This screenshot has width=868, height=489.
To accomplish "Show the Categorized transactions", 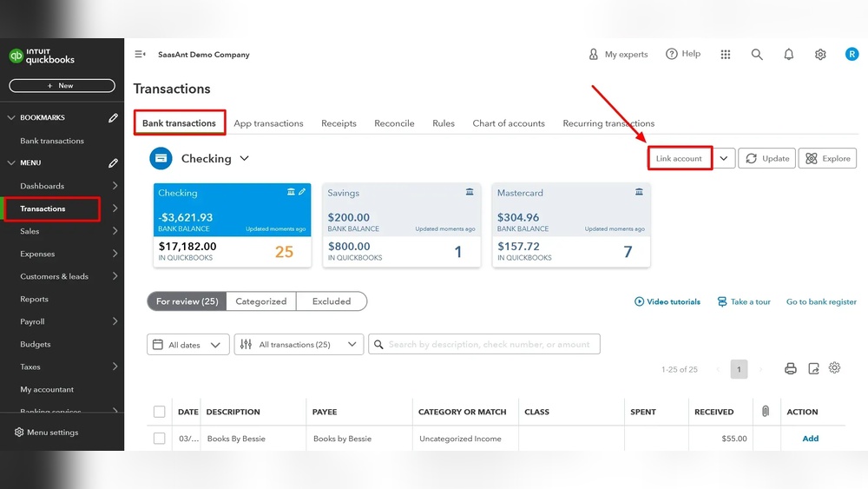I will [x=261, y=301].
